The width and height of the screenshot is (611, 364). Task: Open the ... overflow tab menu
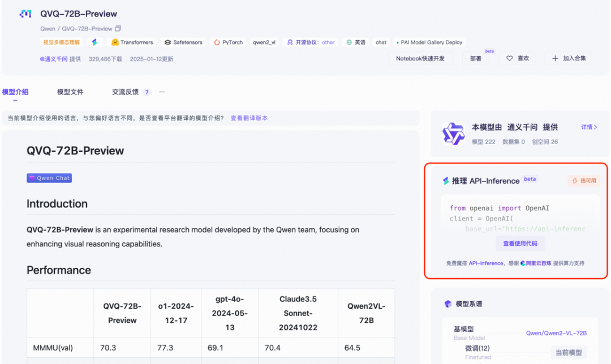pos(161,91)
